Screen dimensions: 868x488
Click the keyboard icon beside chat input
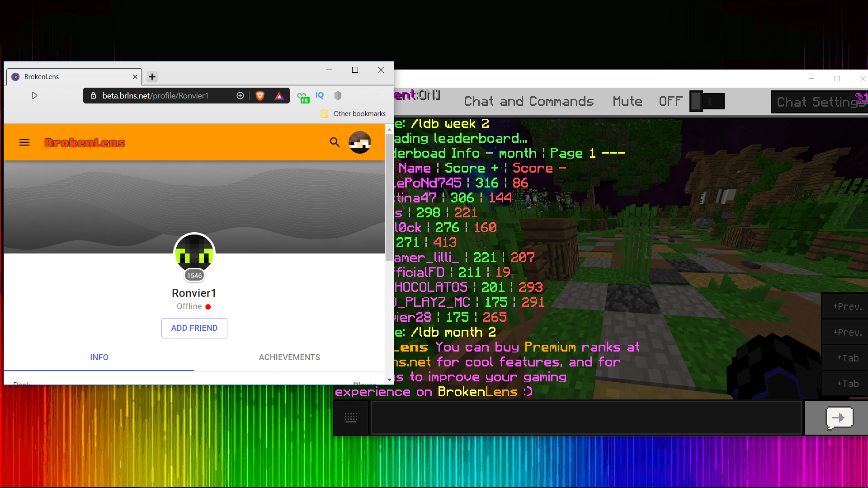pos(351,418)
